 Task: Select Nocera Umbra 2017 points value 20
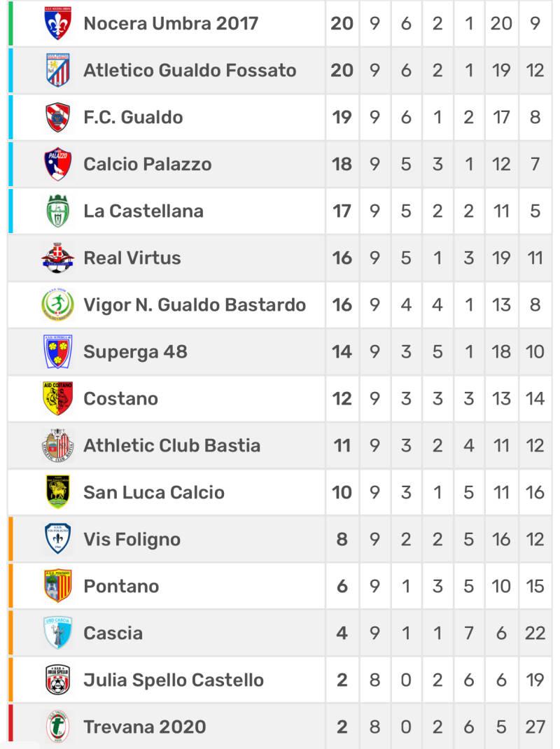342,23
